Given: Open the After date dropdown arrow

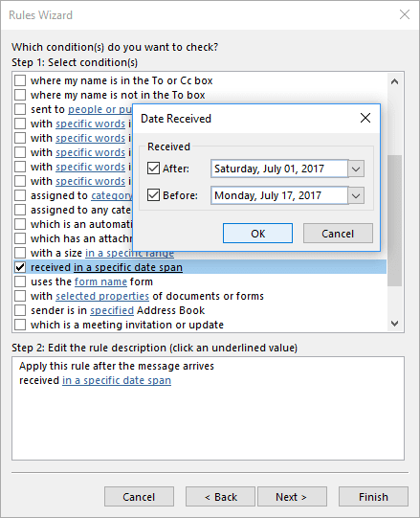Looking at the screenshot, I should (356, 169).
